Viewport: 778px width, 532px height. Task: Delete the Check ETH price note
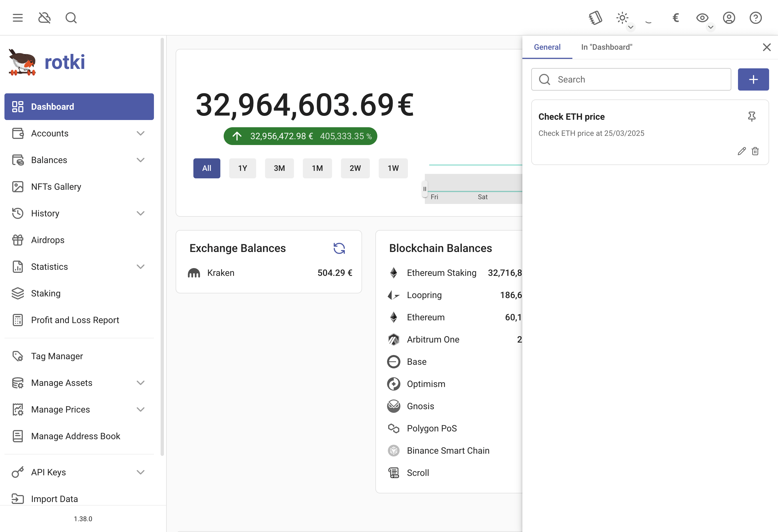tap(755, 151)
